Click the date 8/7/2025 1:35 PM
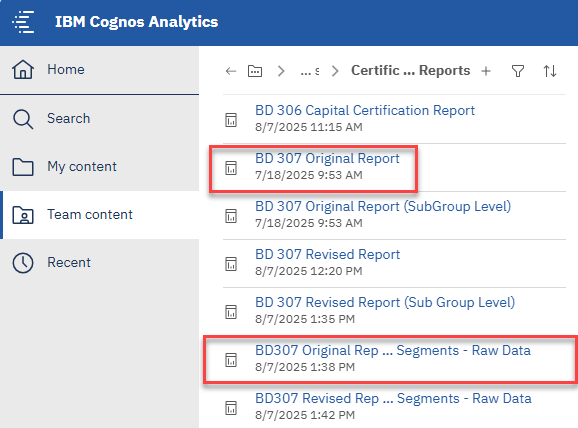This screenshot has width=578, height=428. (x=305, y=319)
